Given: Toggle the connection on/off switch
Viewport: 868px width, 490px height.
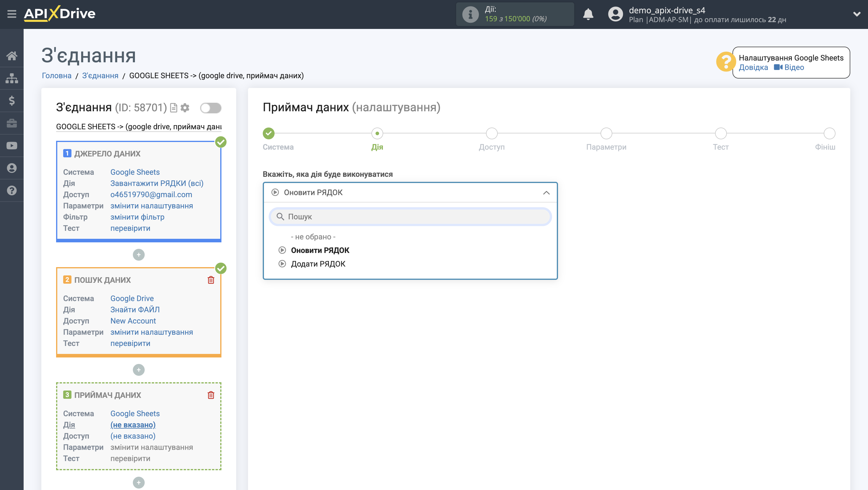Looking at the screenshot, I should click(x=211, y=108).
